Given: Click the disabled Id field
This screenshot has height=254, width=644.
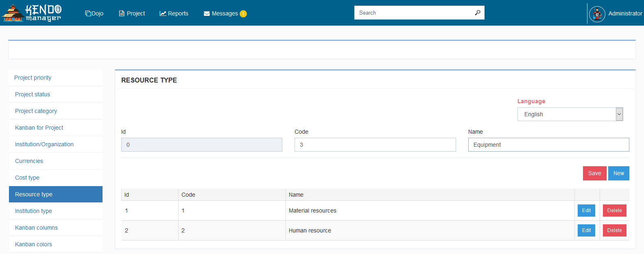Looking at the screenshot, I should point(202,145).
